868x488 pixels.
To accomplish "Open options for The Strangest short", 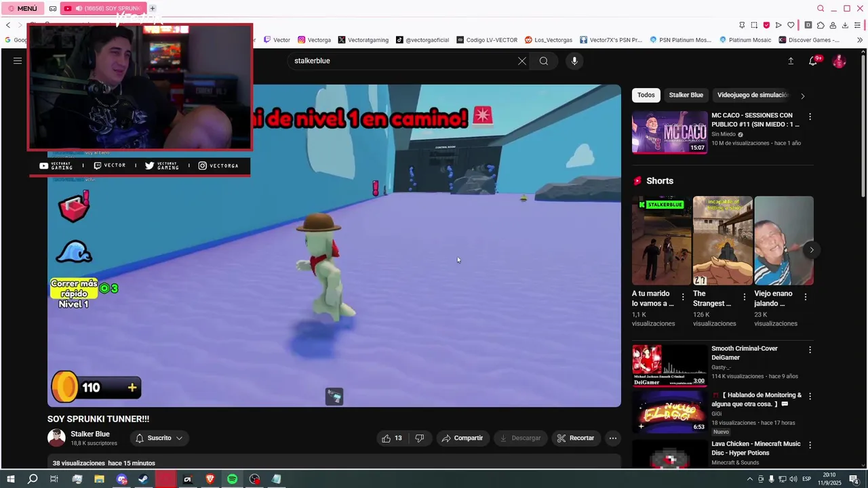I will coord(744,297).
